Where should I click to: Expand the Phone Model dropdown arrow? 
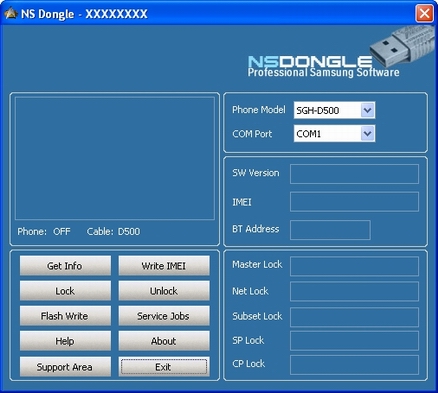pyautogui.click(x=367, y=110)
